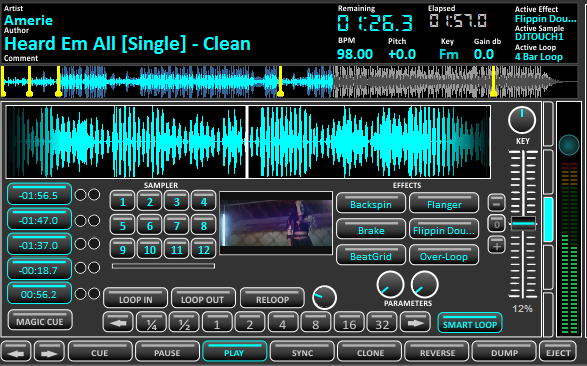Toggle second circle beside 00:56.2 cue
Viewport: 587px width, 366px height.
pyautogui.click(x=94, y=294)
